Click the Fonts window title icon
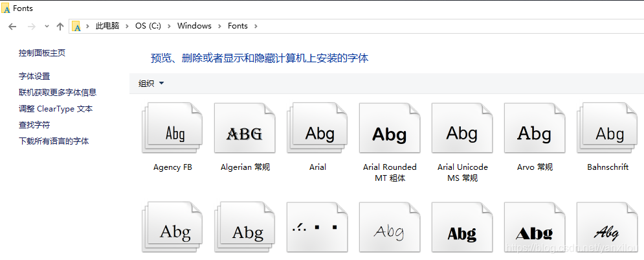644x260 pixels. tap(6, 8)
